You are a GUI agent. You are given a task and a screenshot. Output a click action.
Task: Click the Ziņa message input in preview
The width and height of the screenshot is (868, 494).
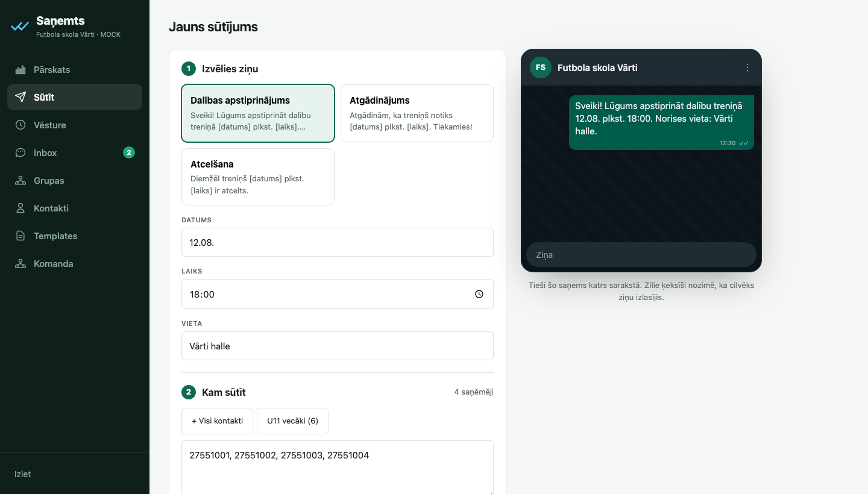point(641,255)
